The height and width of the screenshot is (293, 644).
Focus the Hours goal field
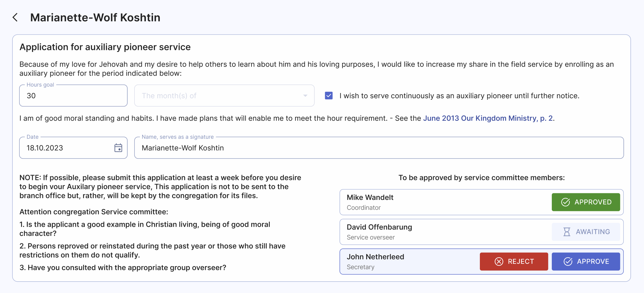tap(73, 96)
